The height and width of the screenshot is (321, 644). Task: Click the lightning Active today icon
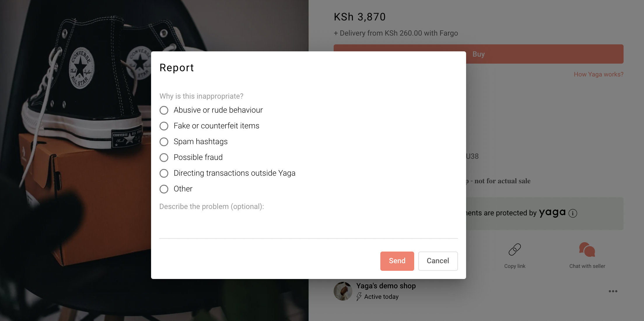point(359,296)
